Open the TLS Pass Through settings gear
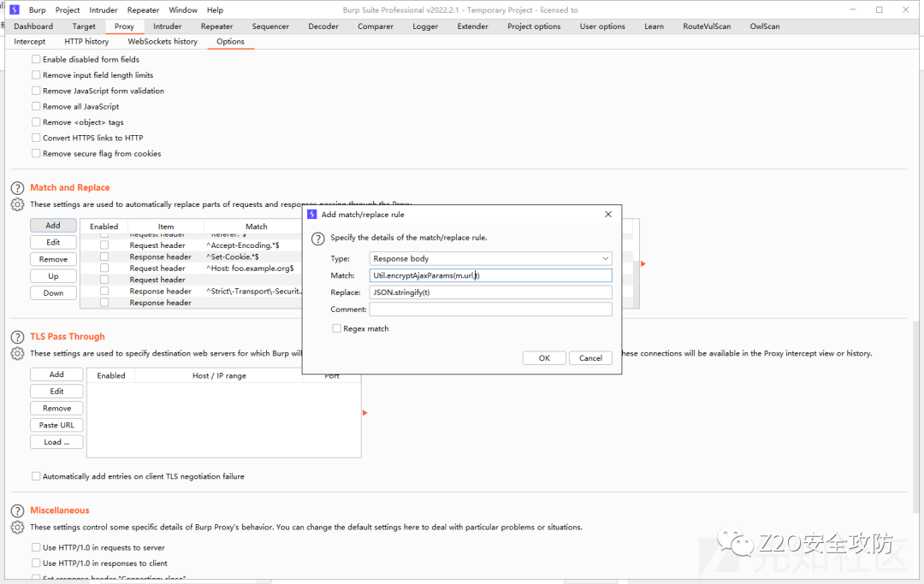The width and height of the screenshot is (924, 584). pos(18,353)
